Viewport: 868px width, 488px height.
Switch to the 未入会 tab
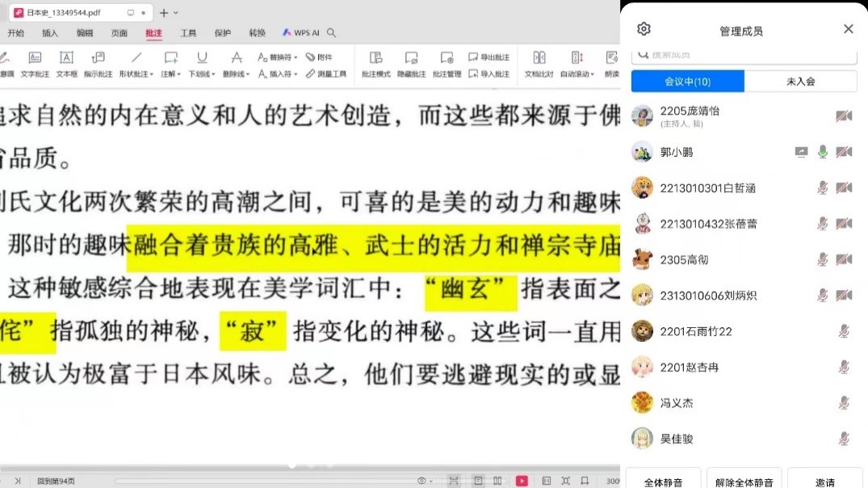click(800, 82)
